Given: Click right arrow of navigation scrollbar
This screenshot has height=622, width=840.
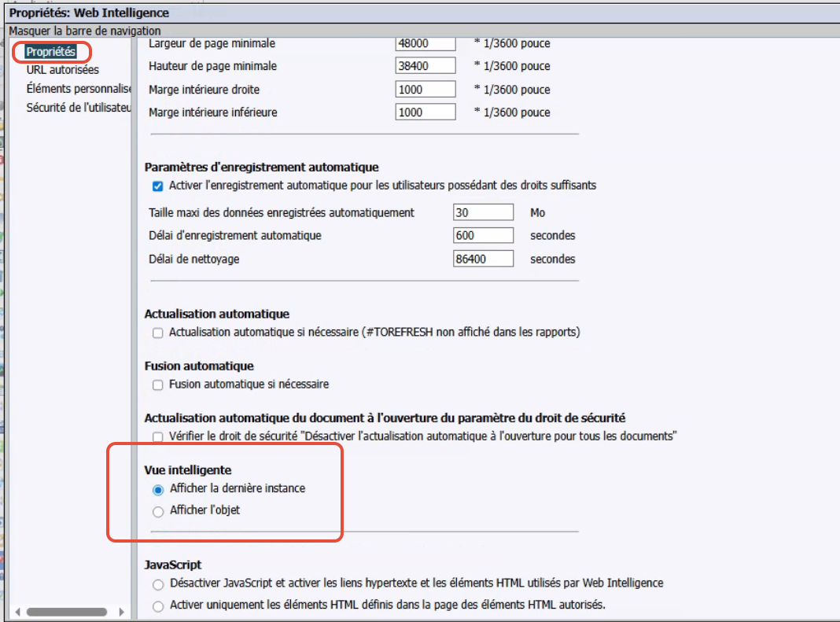Looking at the screenshot, I should click(122, 612).
